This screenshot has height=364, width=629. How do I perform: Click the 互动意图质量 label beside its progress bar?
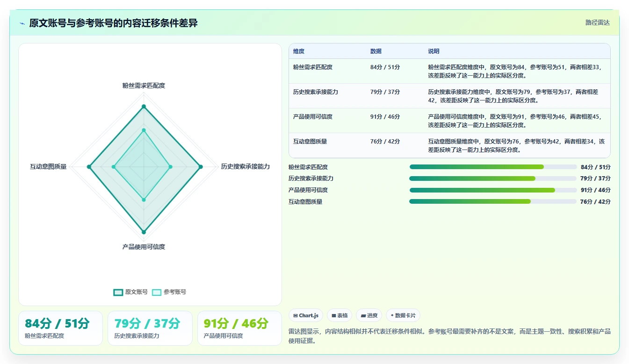point(305,202)
